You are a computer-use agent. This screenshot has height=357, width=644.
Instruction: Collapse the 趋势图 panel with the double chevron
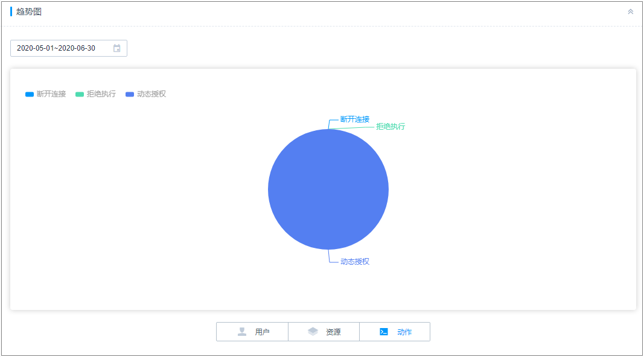[630, 12]
